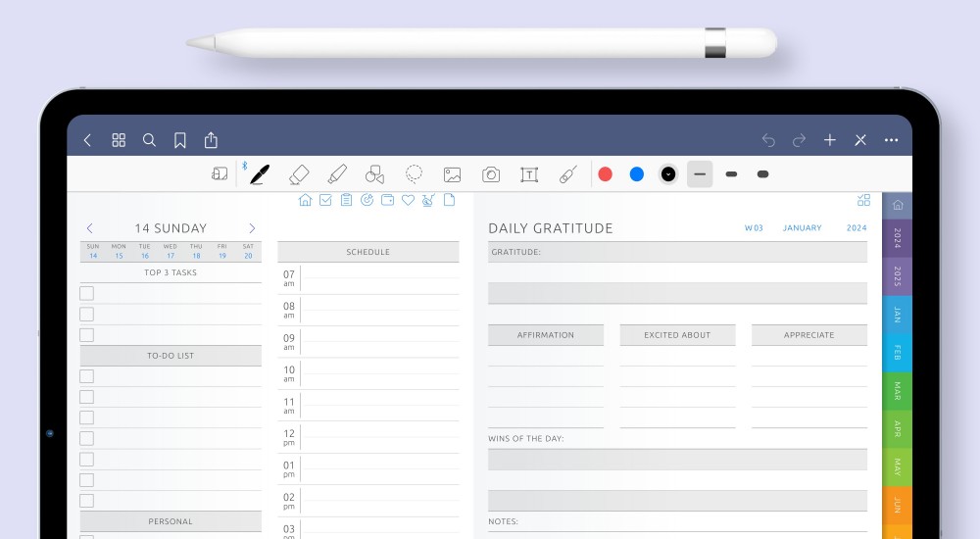
Task: Jump to Monday 15 in week strip
Action: pos(119,251)
